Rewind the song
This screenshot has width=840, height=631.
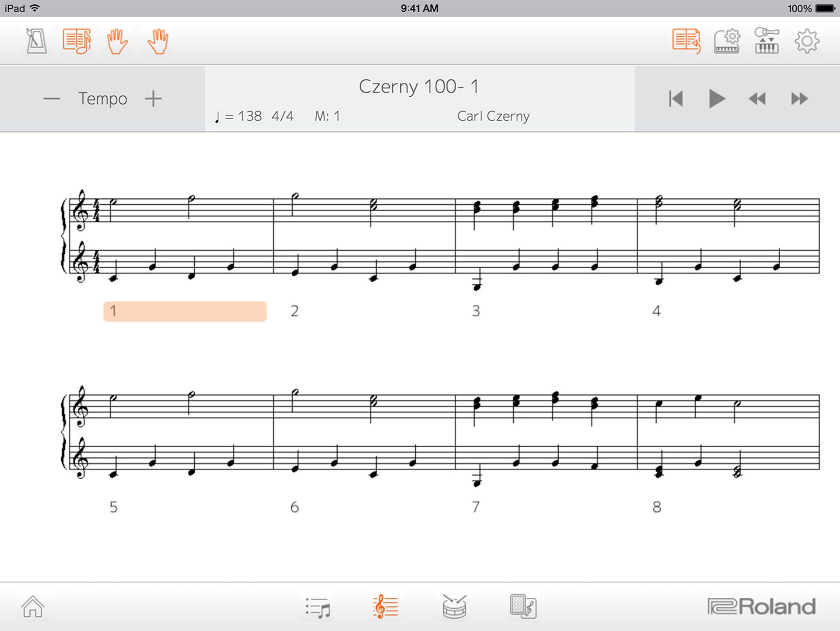(x=757, y=99)
